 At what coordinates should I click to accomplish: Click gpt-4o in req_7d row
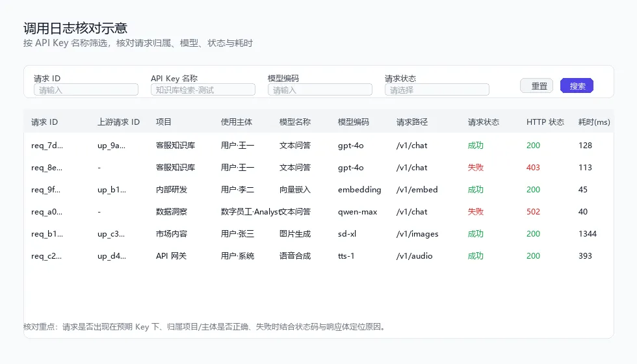[350, 146]
